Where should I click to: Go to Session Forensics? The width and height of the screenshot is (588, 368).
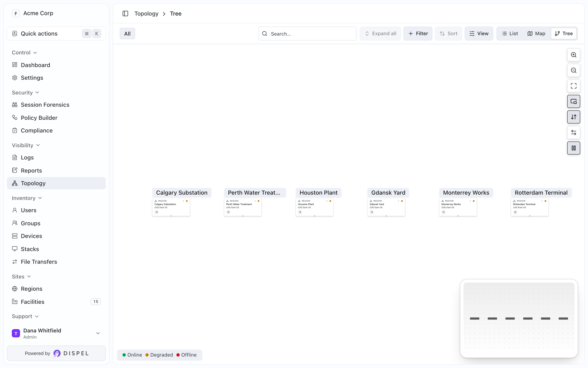pyautogui.click(x=56, y=105)
